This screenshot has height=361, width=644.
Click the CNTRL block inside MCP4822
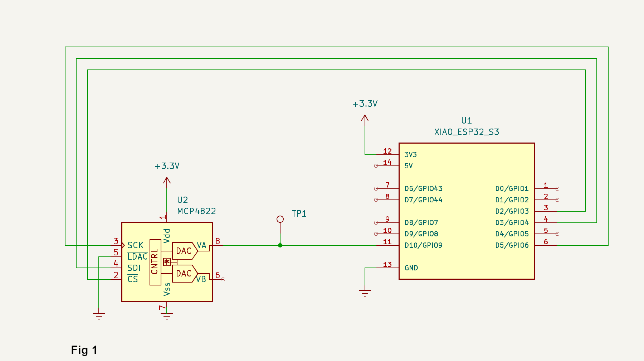tap(155, 262)
